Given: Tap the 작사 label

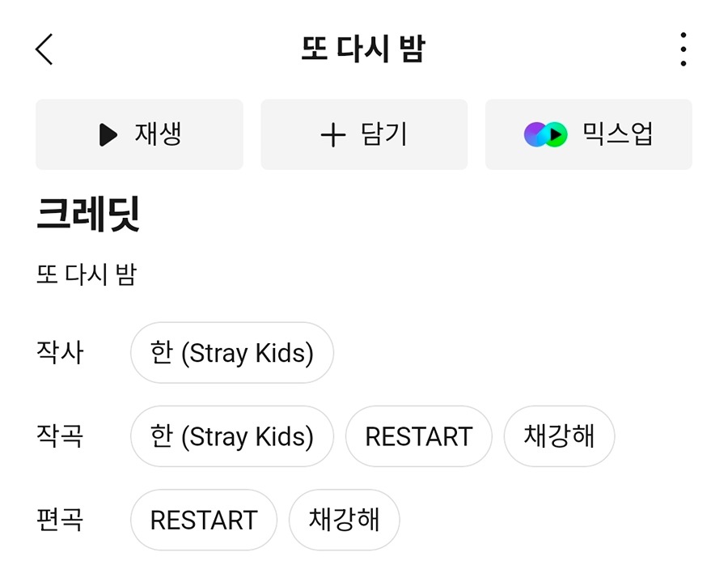Looking at the screenshot, I should tap(60, 352).
